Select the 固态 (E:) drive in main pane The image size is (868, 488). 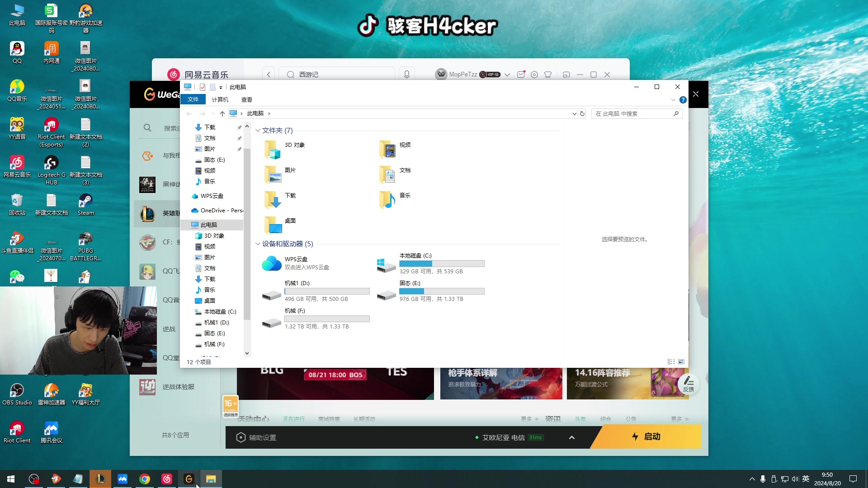coord(431,291)
